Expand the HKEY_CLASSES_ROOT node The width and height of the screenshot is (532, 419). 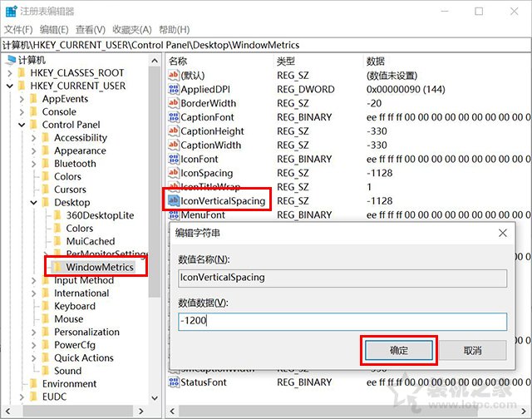click(10, 73)
